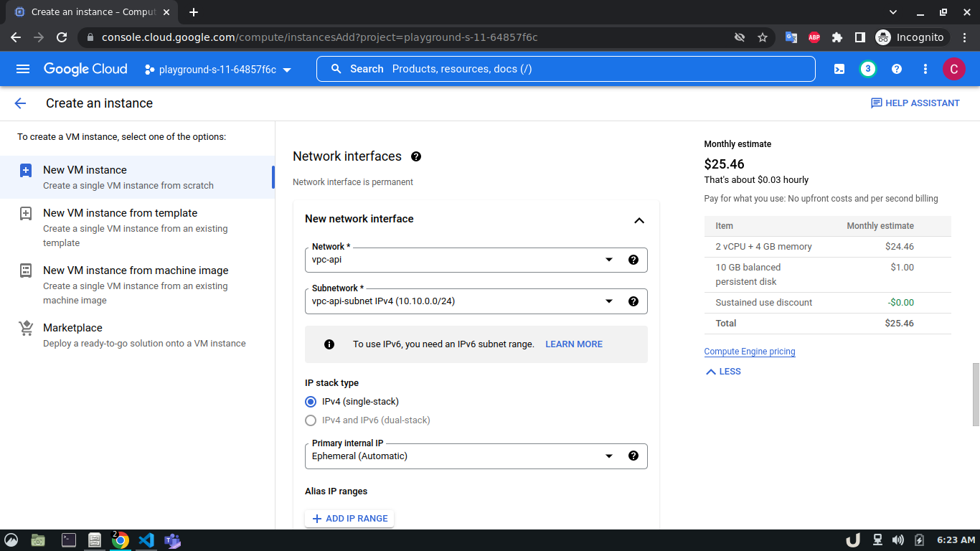Image resolution: width=980 pixels, height=551 pixels.
Task: Open HELP ASSISTANT
Action: [915, 103]
